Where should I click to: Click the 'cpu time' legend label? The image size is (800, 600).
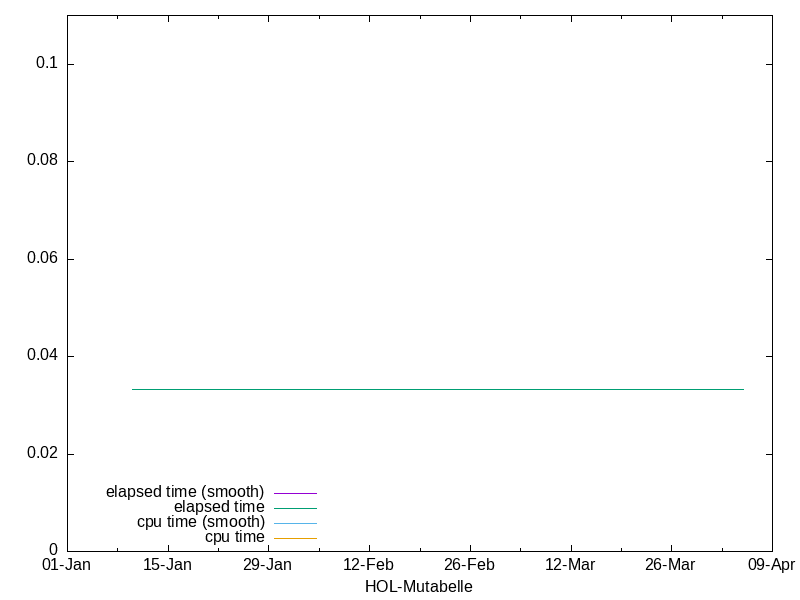(235, 537)
